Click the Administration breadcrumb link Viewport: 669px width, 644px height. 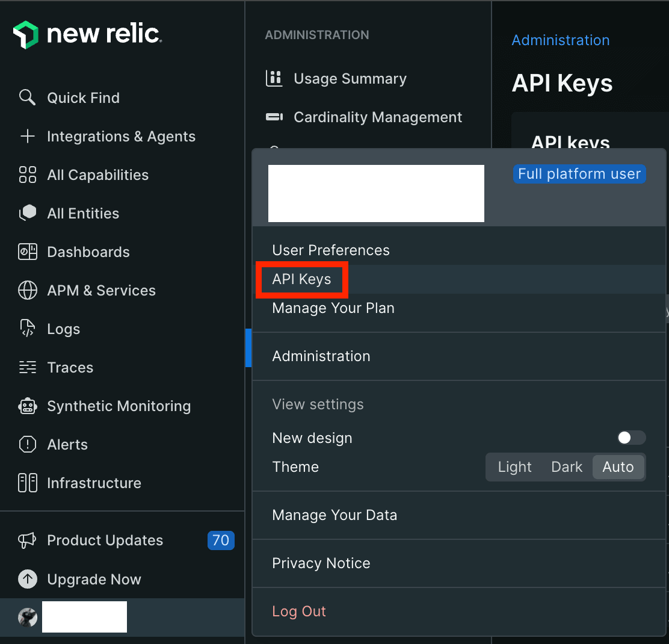point(560,40)
